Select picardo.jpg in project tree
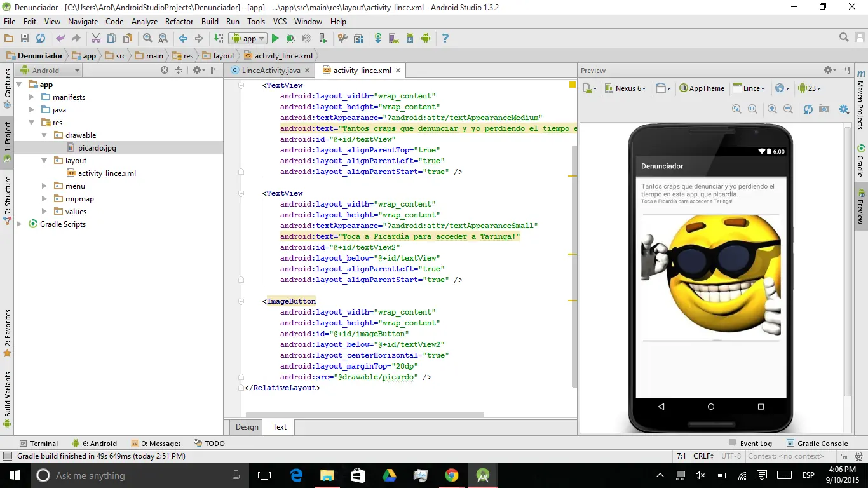 pos(97,148)
